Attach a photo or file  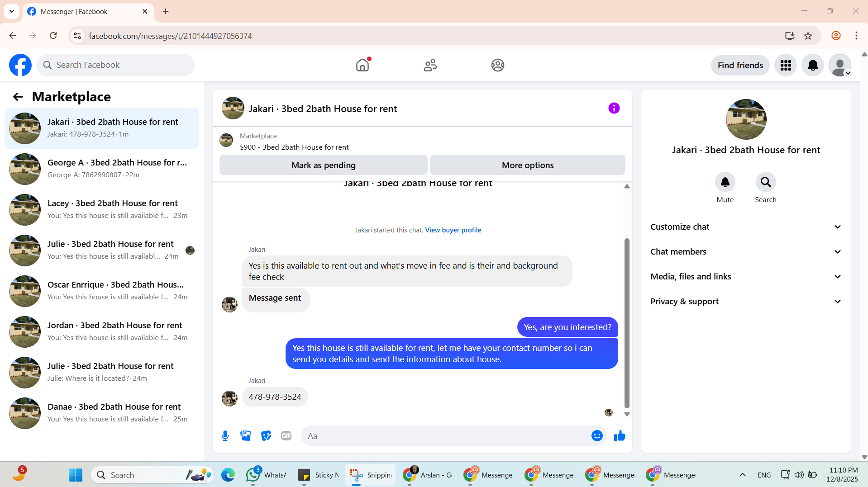246,436
